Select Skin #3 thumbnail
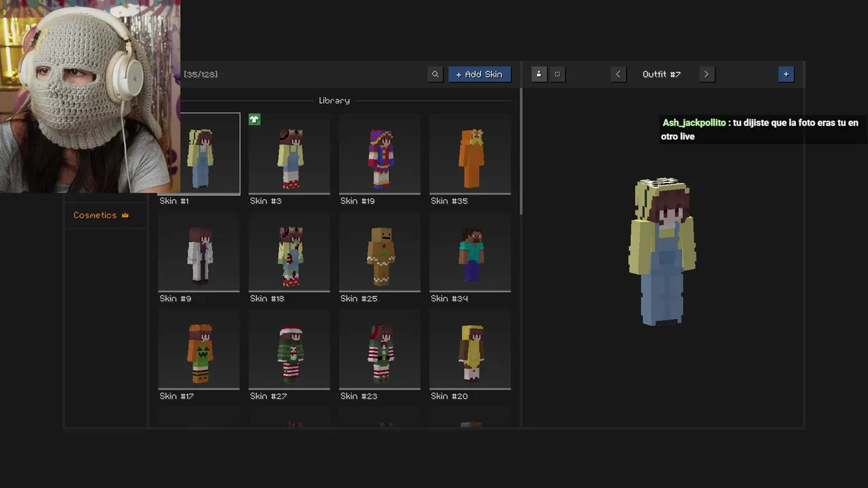Screen dimensions: 868x488 click(290, 154)
